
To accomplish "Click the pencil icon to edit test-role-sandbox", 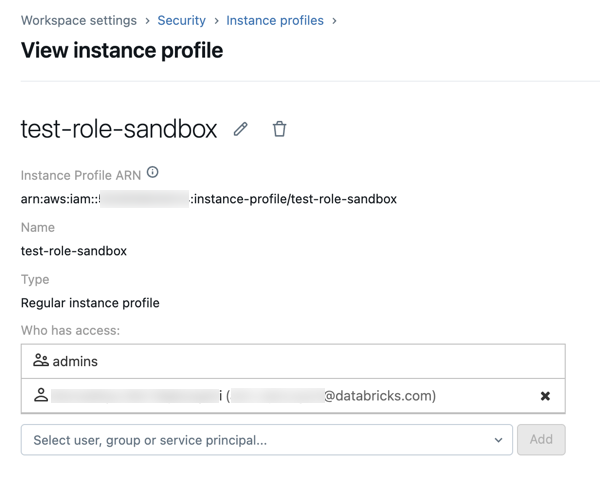I will pos(241,129).
